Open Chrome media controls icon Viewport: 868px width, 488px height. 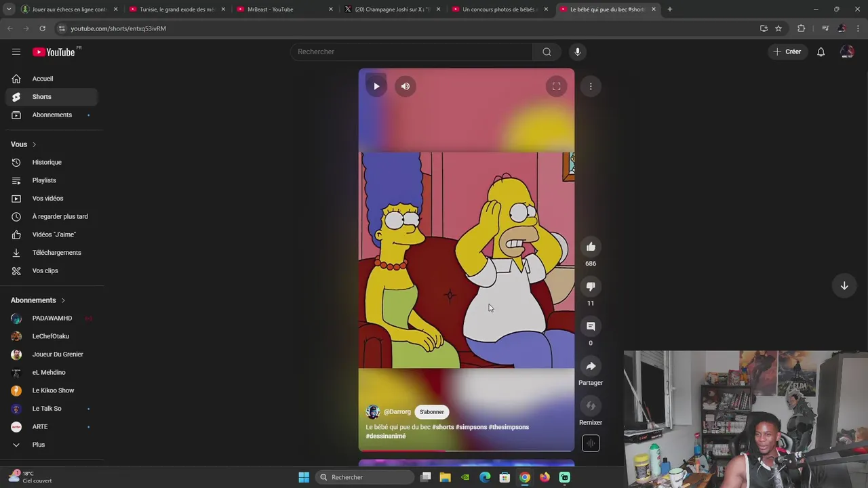(x=825, y=28)
